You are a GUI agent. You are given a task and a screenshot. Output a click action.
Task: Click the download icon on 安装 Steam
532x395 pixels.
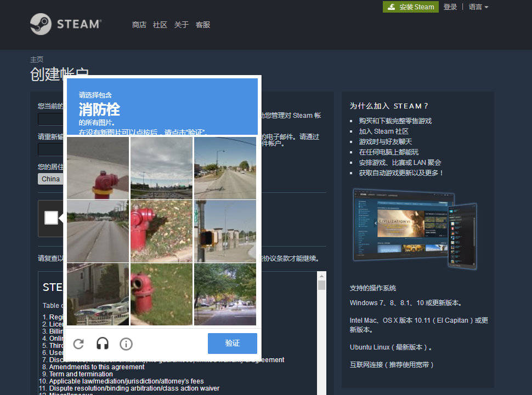(x=391, y=7)
